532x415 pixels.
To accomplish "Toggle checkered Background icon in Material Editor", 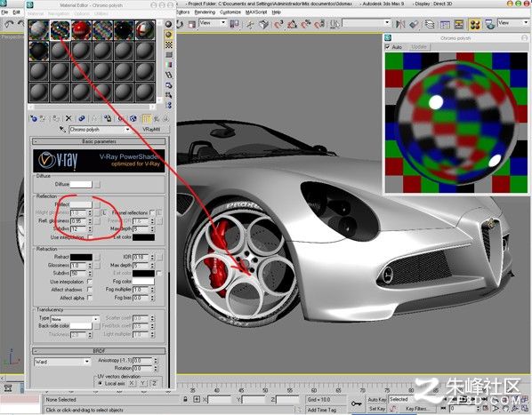I will (x=169, y=44).
